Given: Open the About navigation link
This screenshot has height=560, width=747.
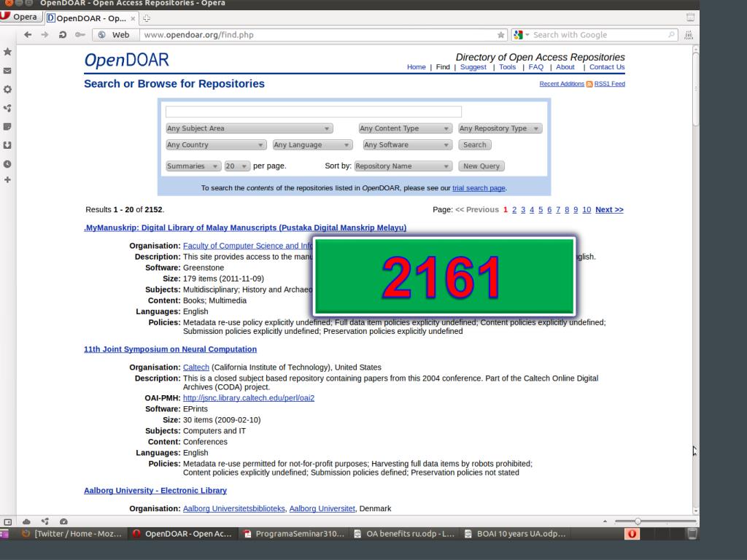Looking at the screenshot, I should point(565,67).
